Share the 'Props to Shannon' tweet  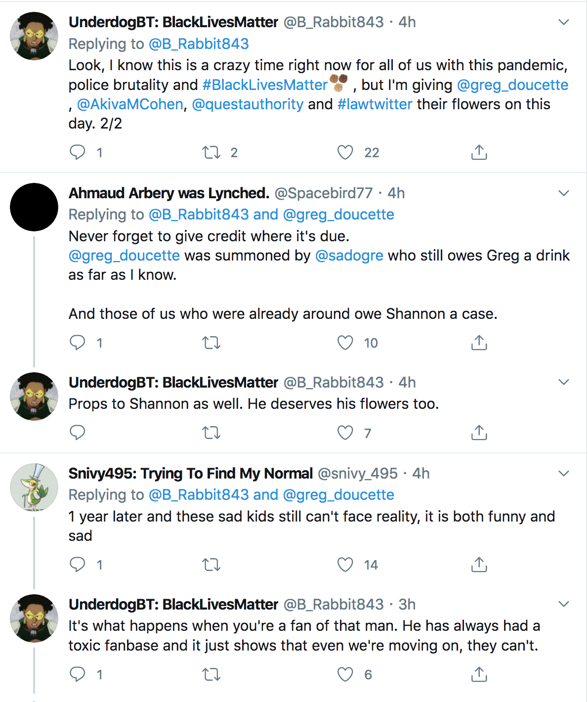(479, 433)
